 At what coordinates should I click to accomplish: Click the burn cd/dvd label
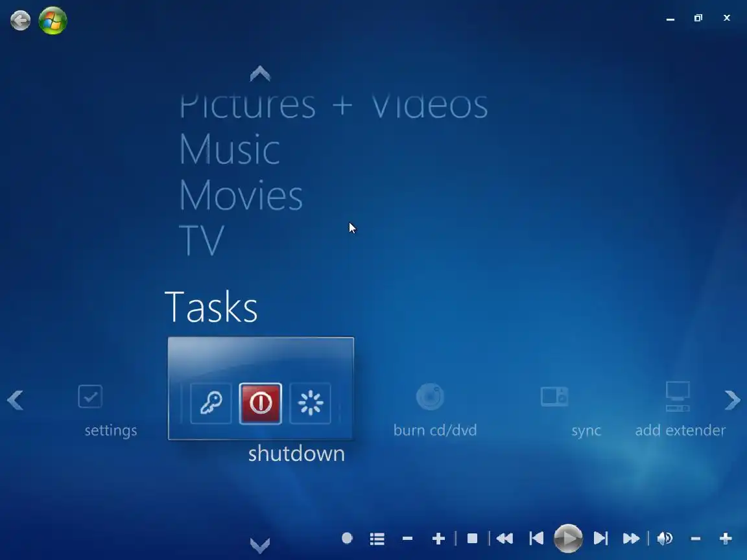435,430
